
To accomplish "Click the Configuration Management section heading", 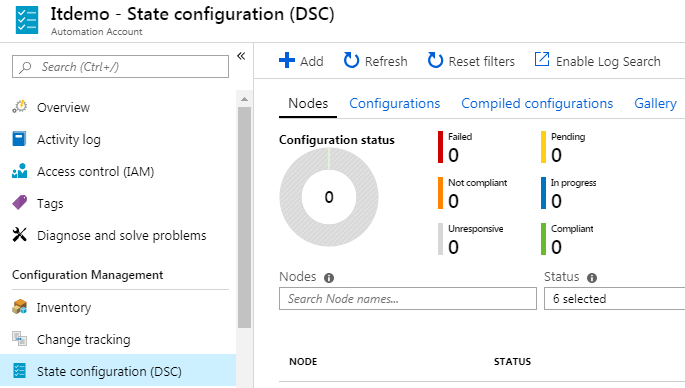I will pyautogui.click(x=87, y=275).
